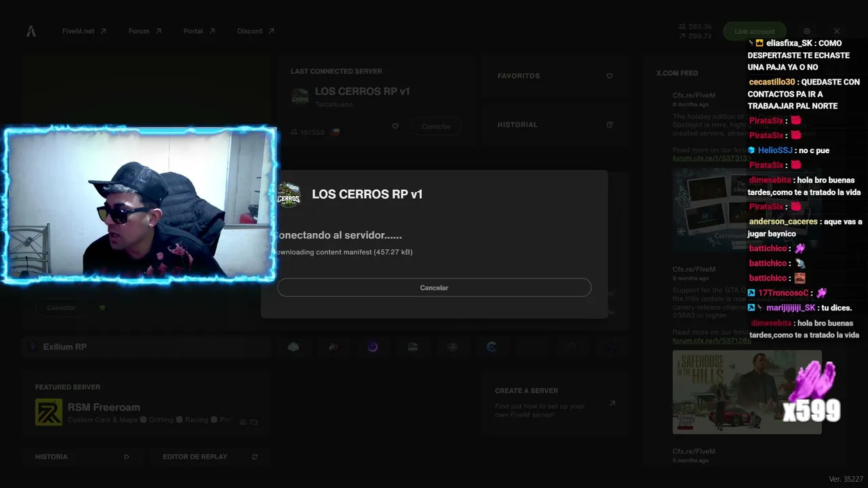Click the Link account button
Screen dimensions: 868x488
pyautogui.click(x=755, y=31)
